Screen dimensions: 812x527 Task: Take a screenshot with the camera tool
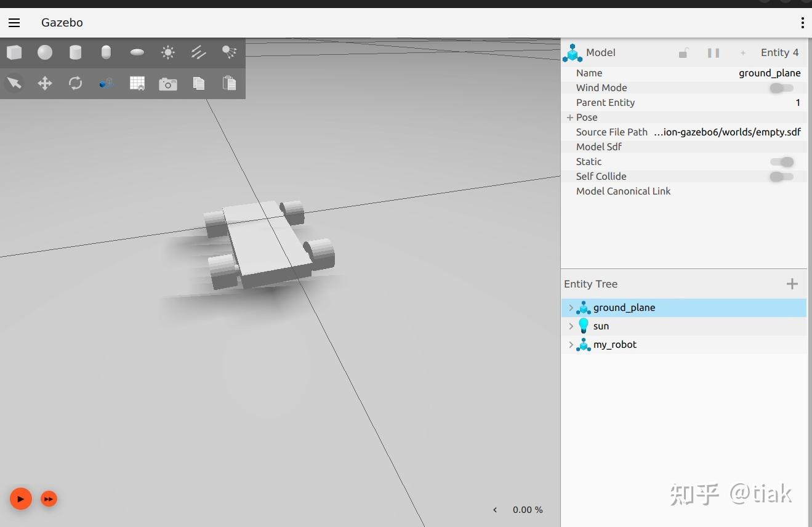(x=167, y=83)
